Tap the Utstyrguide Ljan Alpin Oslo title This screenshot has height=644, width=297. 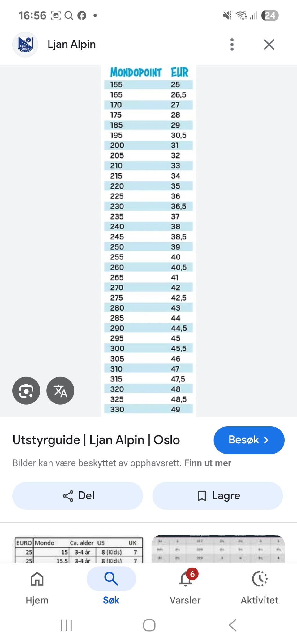(96, 440)
